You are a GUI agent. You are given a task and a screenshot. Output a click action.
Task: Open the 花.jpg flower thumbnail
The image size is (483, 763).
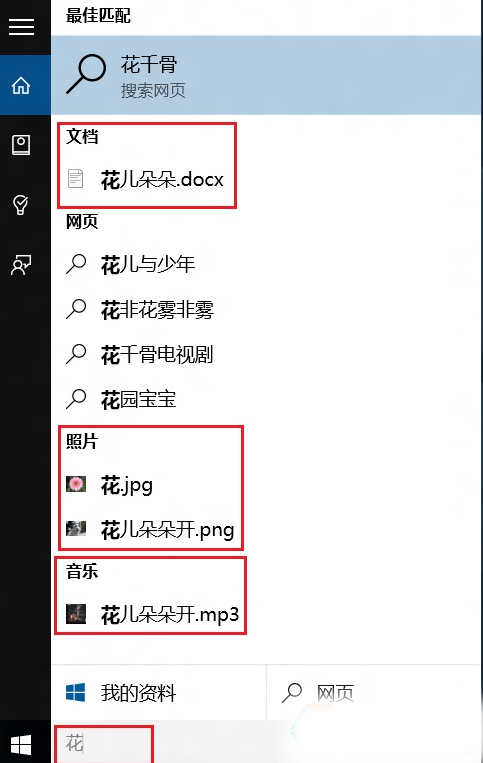coord(76,485)
